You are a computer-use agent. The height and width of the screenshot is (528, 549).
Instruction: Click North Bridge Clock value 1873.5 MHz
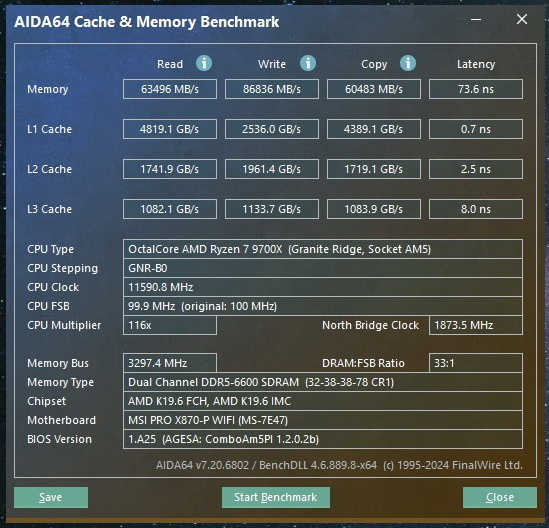(476, 325)
